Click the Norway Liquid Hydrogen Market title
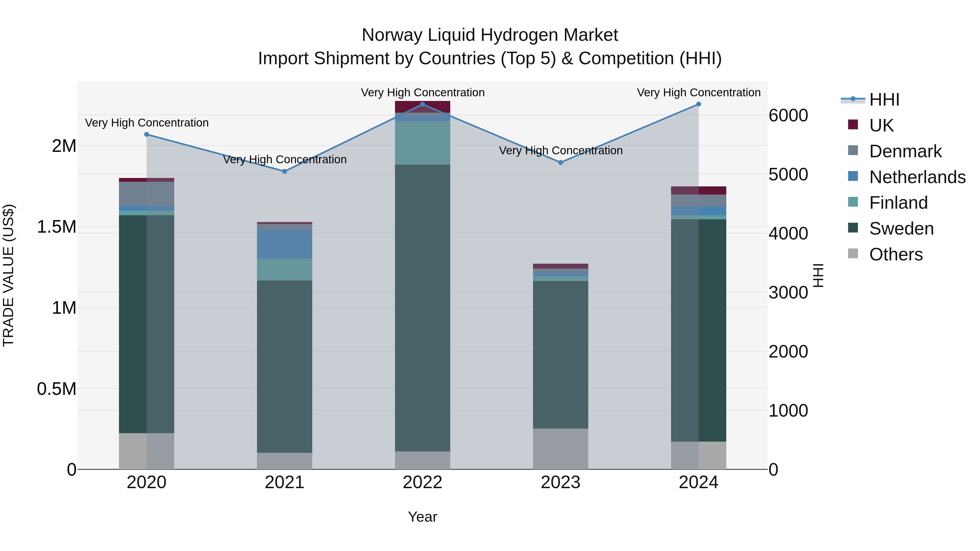 (490, 35)
